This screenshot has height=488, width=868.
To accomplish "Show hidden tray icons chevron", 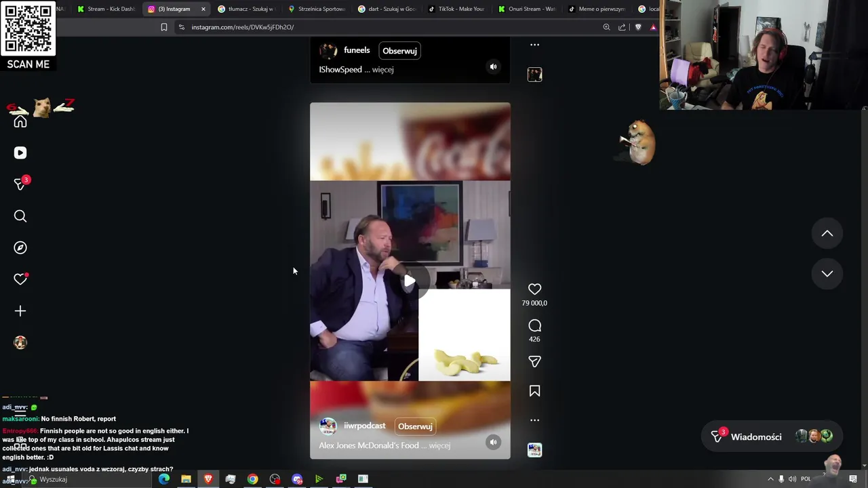I will tap(770, 479).
